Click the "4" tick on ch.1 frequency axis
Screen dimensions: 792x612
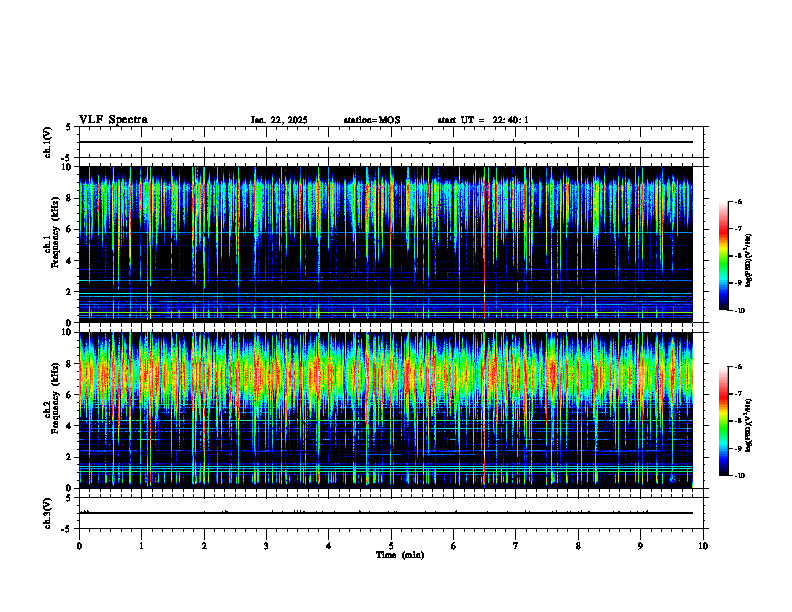[69, 261]
